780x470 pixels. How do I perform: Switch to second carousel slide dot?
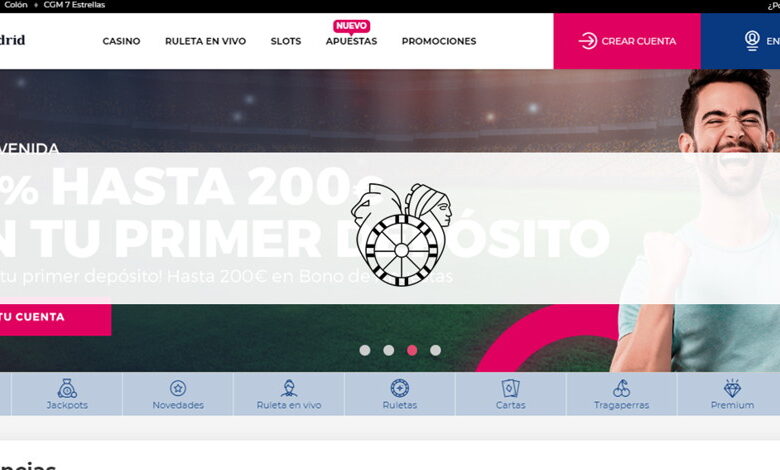pyautogui.click(x=389, y=350)
